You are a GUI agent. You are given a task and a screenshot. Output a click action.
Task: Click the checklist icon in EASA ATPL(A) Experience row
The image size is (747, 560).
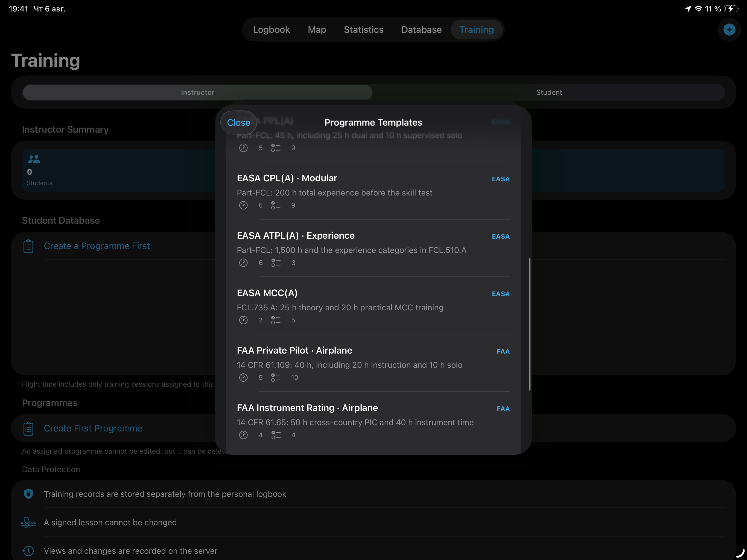tap(276, 263)
